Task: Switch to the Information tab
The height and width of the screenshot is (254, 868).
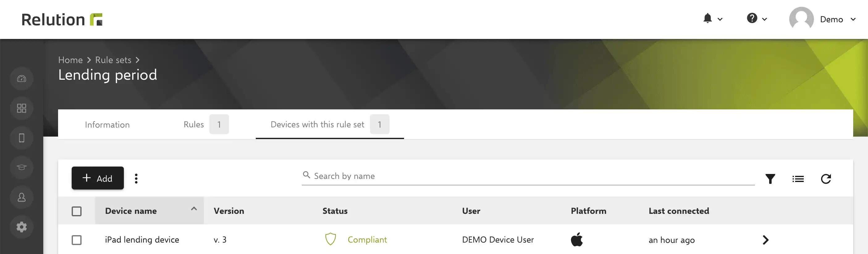Action: (107, 124)
